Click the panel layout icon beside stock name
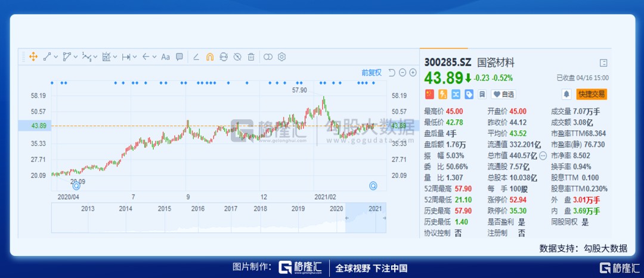This screenshot has width=644, height=278. (x=603, y=63)
